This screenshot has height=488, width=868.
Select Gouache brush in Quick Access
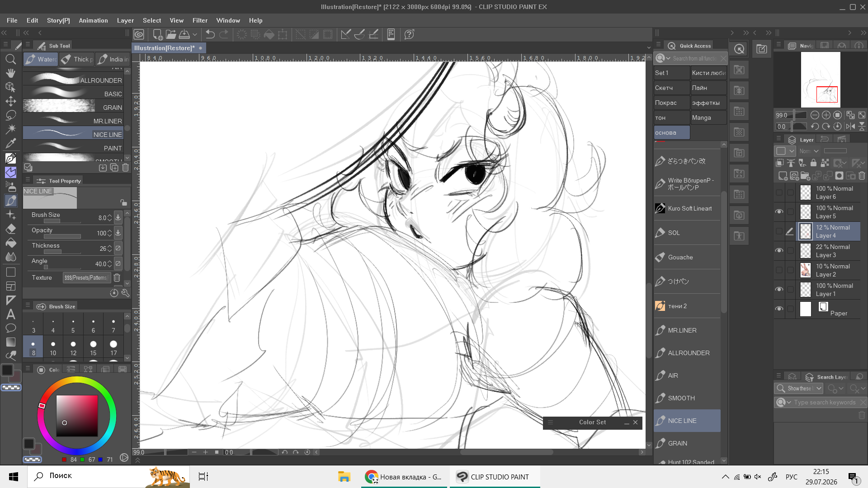[x=687, y=257]
